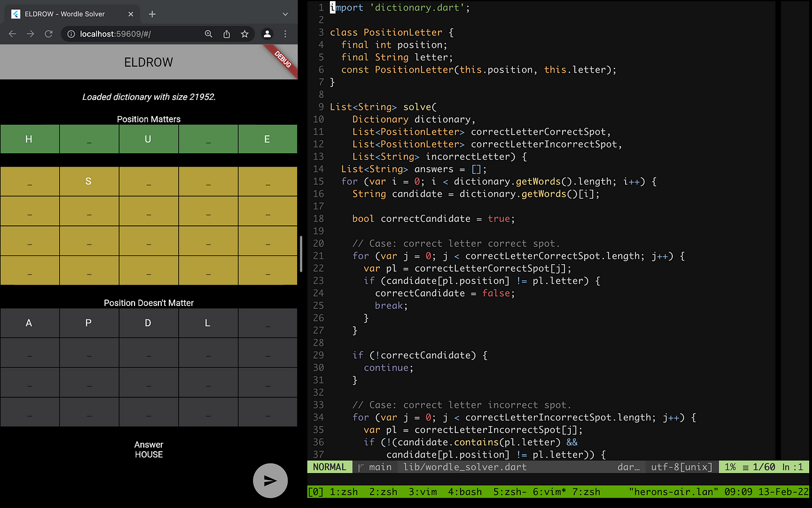
Task: Switch to tmux window 4:bash
Action: pos(465,492)
